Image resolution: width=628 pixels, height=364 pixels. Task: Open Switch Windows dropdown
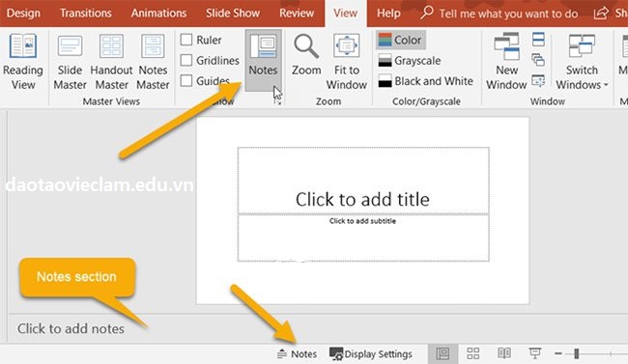click(582, 62)
